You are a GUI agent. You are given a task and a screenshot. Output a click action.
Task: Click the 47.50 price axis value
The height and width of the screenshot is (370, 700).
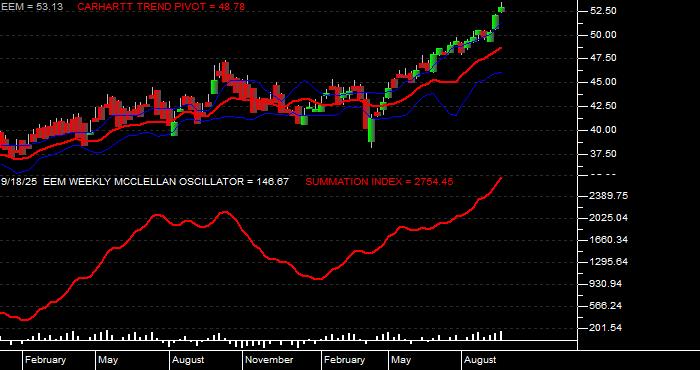pos(603,58)
